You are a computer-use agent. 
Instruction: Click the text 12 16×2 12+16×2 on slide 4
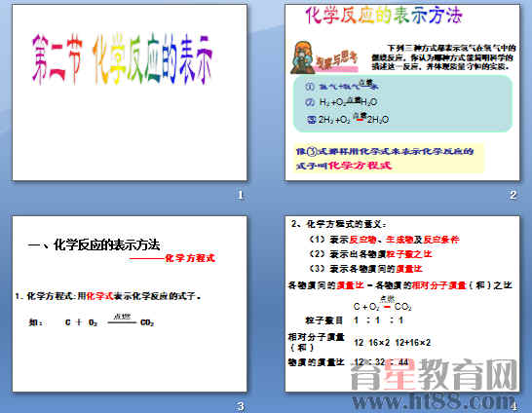[x=393, y=343]
